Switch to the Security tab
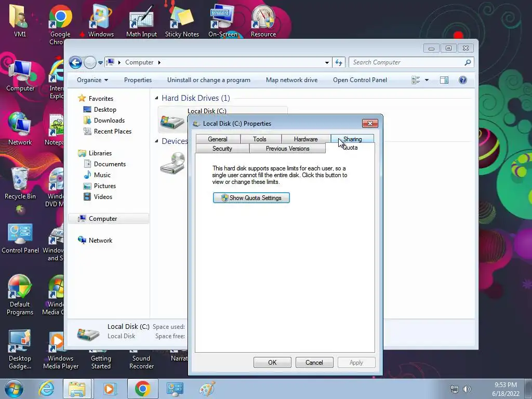This screenshot has height=399, width=532. [x=222, y=149]
